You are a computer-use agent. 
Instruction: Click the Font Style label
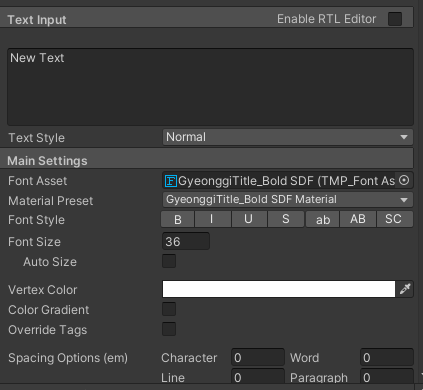click(x=36, y=220)
